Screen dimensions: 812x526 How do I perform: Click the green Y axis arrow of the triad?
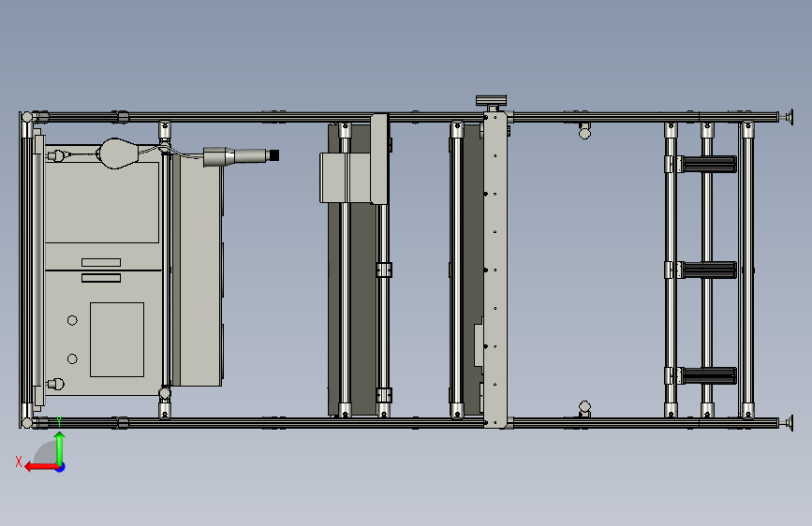tap(60, 447)
